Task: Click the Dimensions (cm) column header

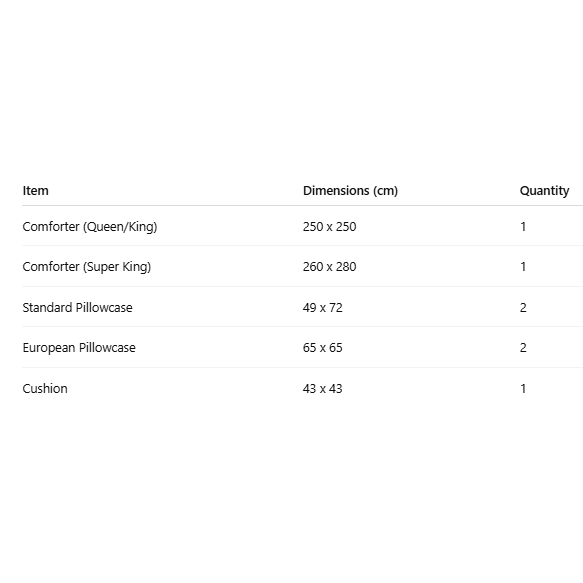Action: [350, 191]
